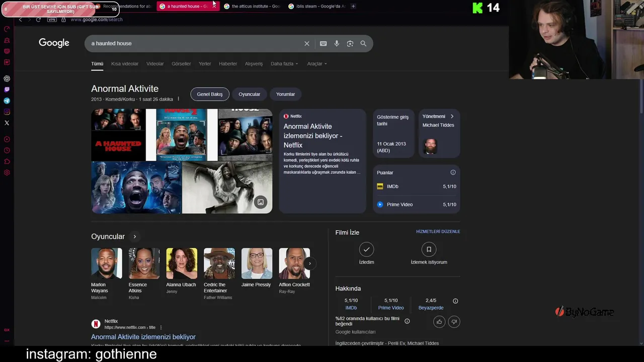This screenshot has height=362, width=644.
Task: Click the Google logo
Action: (54, 43)
